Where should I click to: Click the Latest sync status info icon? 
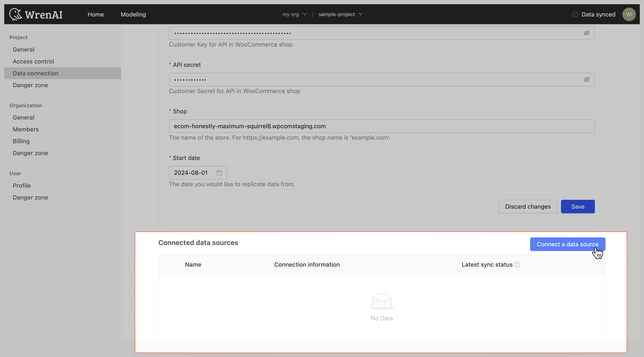[517, 264]
